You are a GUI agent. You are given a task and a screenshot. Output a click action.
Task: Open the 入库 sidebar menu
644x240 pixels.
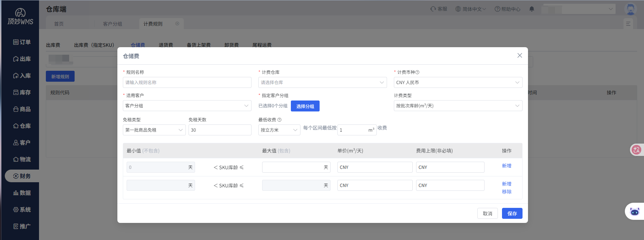pos(22,76)
